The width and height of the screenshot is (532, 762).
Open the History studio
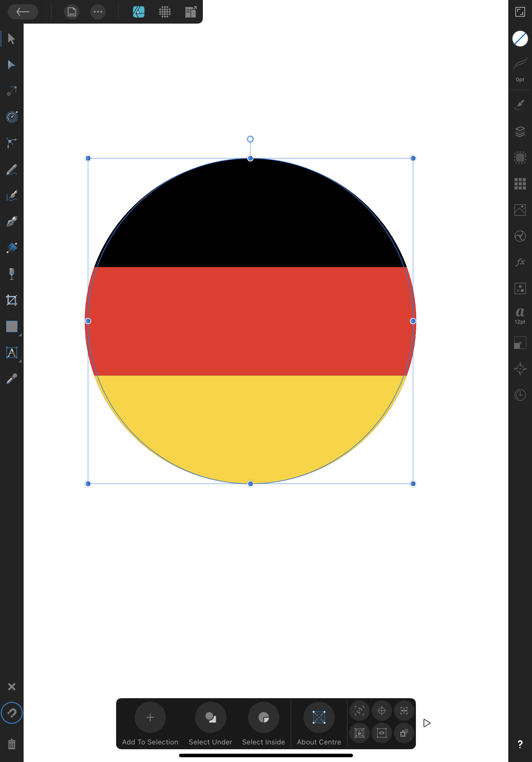(x=520, y=396)
